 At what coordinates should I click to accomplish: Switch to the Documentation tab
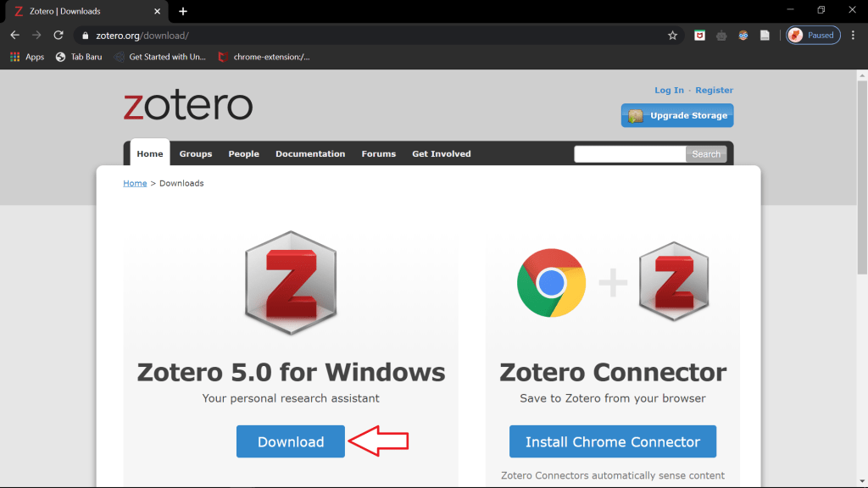click(x=310, y=153)
